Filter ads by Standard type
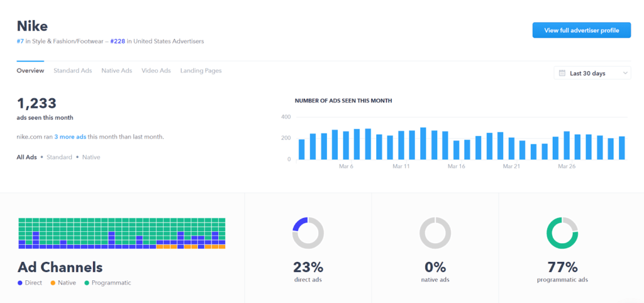Viewport: 644px width, 303px height. pyautogui.click(x=60, y=157)
